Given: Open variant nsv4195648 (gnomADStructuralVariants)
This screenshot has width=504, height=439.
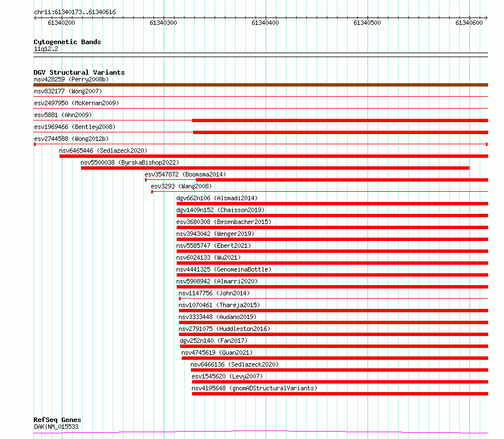Looking at the screenshot, I should pyautogui.click(x=254, y=388).
